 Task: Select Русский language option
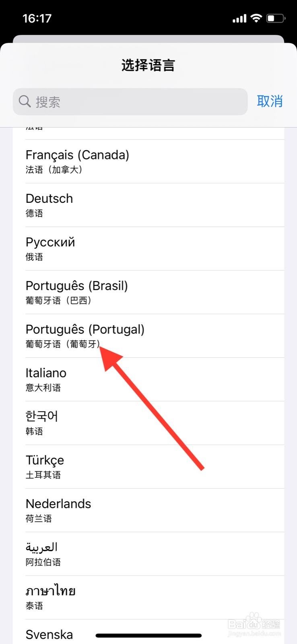pyautogui.click(x=148, y=248)
